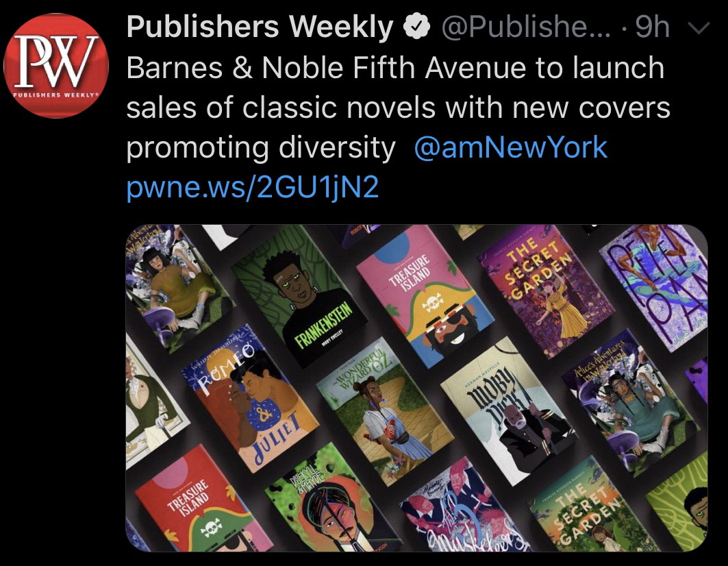
Task: Tap the pink Treasure Island cover
Action: pyautogui.click(x=425, y=297)
